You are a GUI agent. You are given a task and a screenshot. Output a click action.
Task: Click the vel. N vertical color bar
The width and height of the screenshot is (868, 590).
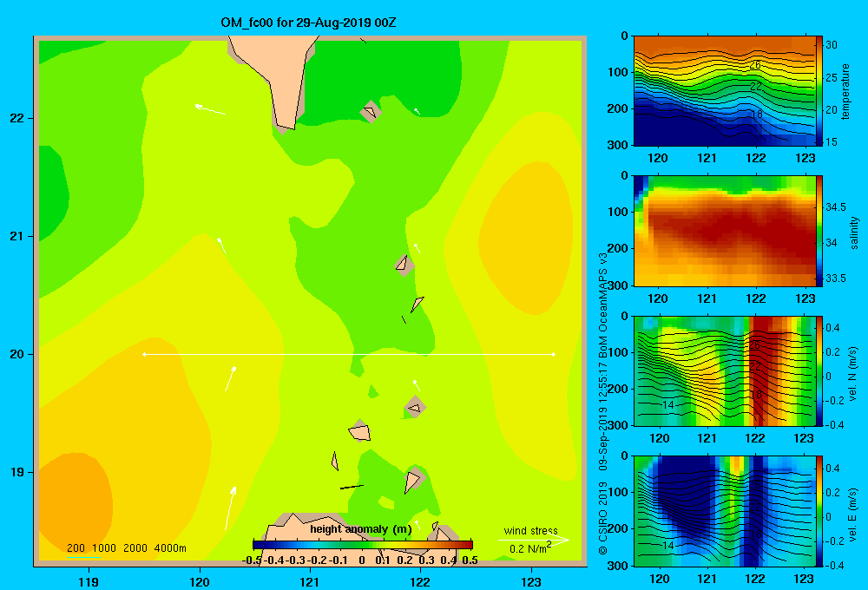pyautogui.click(x=819, y=371)
